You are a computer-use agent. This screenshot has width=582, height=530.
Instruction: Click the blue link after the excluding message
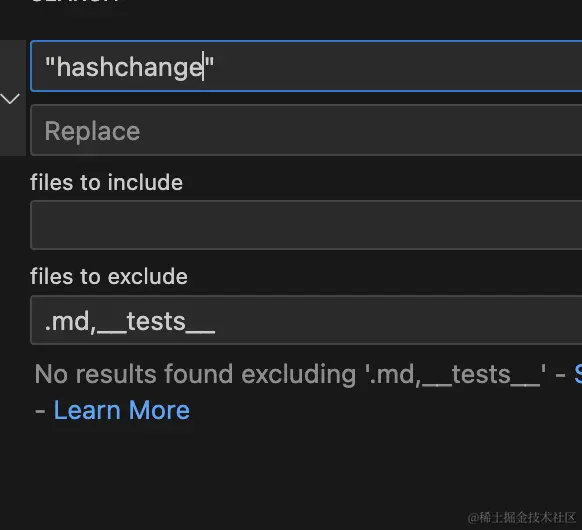point(578,374)
